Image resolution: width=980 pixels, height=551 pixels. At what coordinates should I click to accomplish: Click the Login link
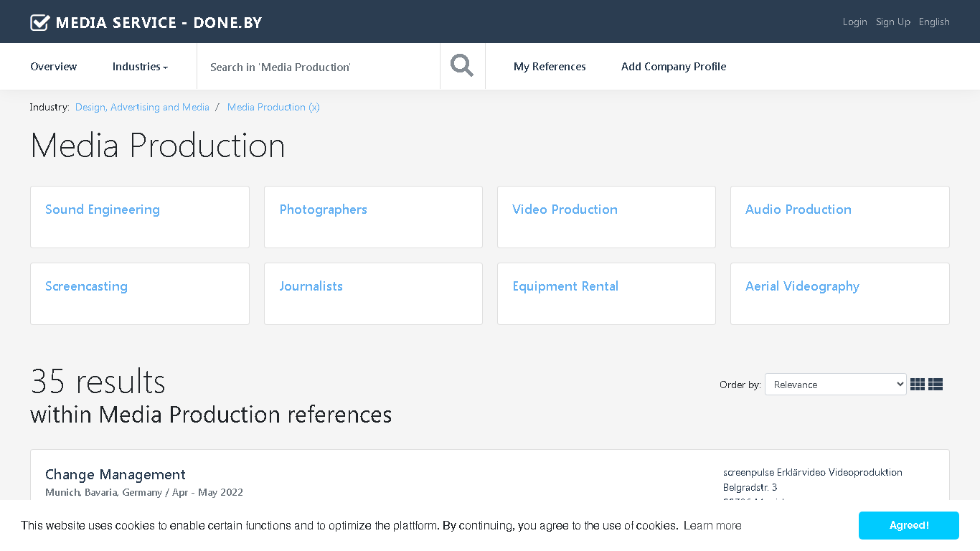pyautogui.click(x=854, y=22)
